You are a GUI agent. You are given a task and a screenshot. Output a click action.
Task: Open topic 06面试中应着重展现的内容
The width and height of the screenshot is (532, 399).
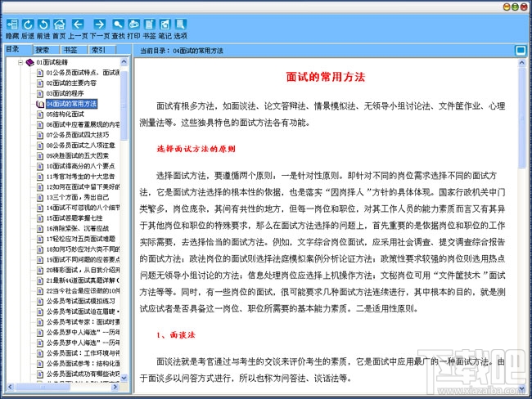tap(83, 125)
